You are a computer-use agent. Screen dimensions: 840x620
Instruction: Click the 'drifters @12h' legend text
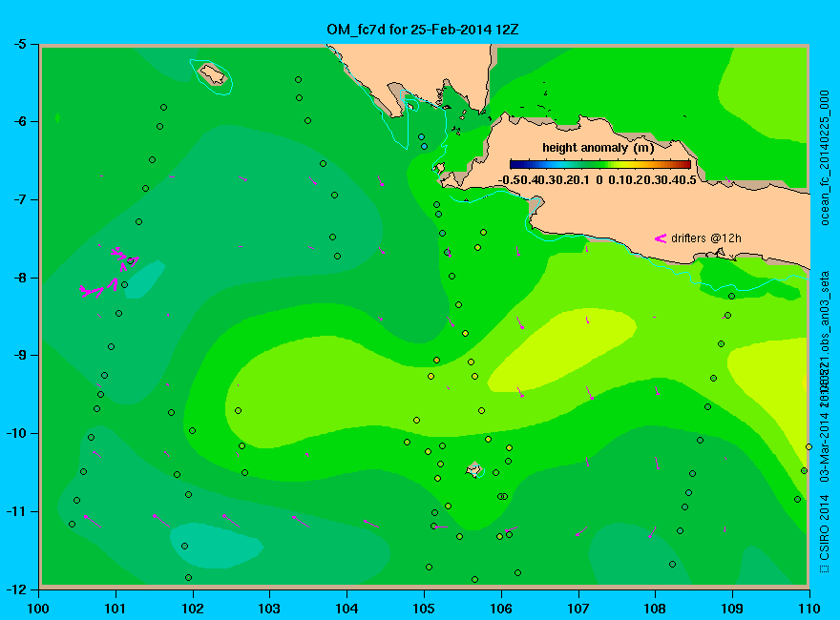pos(706,238)
